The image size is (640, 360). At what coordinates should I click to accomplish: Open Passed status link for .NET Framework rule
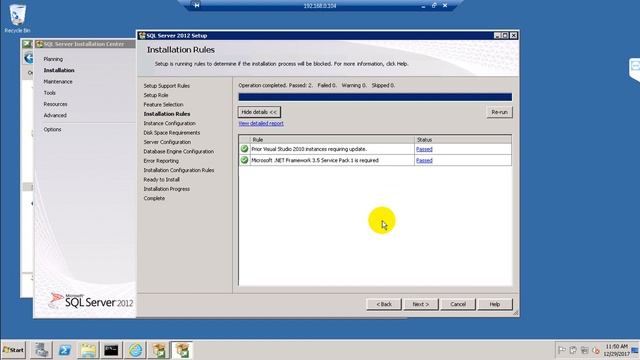tap(424, 160)
